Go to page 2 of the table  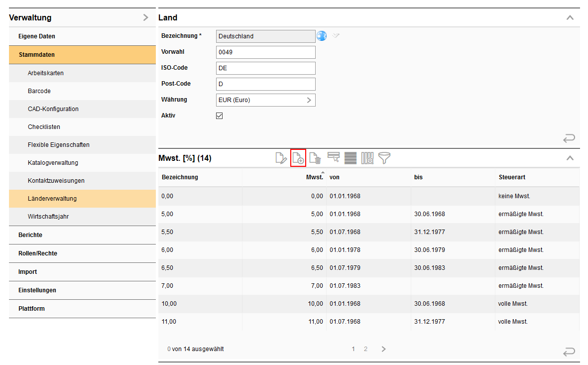(x=365, y=349)
